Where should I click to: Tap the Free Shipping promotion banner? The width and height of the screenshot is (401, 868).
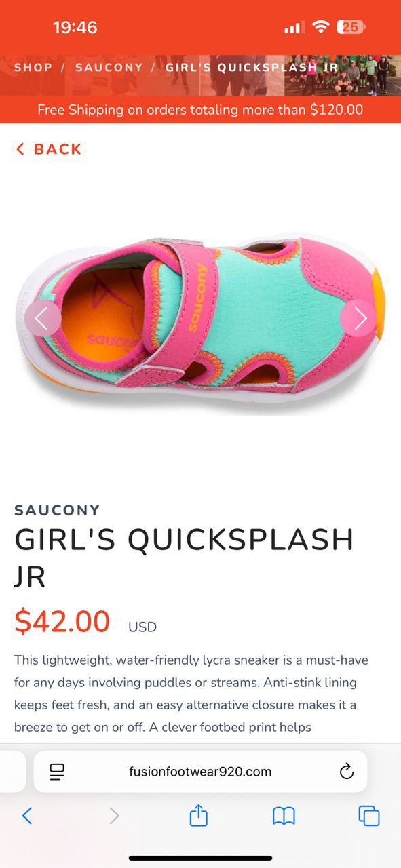tap(200, 109)
